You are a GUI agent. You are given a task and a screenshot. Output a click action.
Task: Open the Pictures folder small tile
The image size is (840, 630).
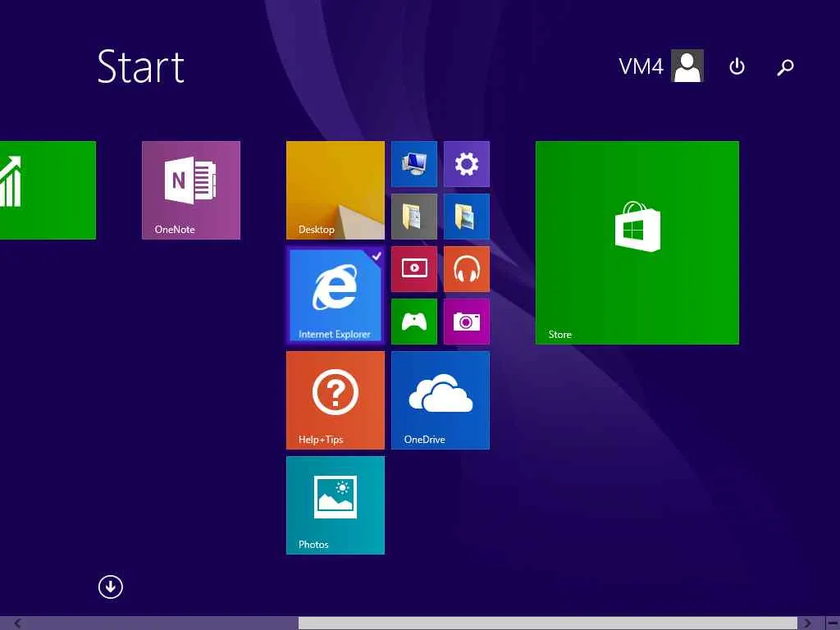pyautogui.click(x=467, y=217)
